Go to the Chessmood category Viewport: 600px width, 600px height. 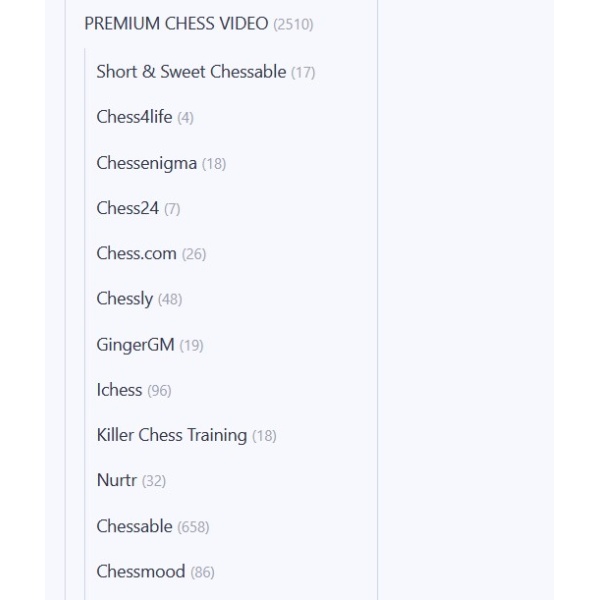coord(140,572)
